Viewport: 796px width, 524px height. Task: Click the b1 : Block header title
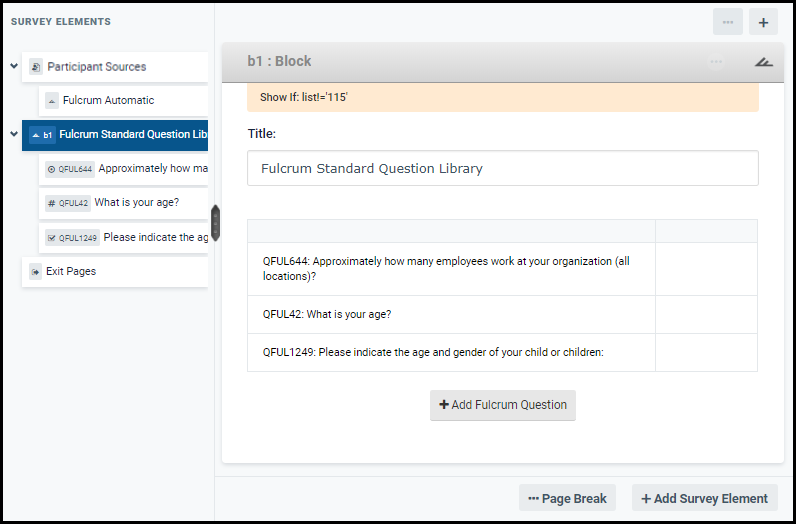[279, 61]
